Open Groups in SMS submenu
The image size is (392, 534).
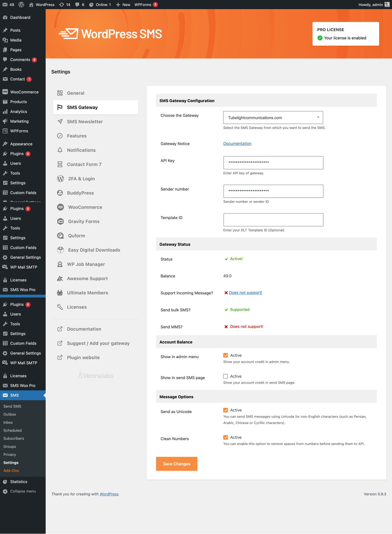[10, 446]
